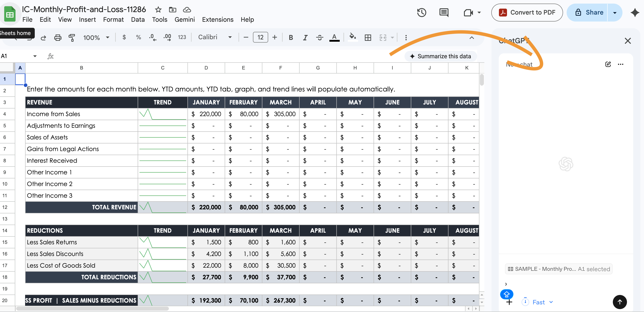Decrease decimal places
This screenshot has height=312, width=644.
click(153, 37)
